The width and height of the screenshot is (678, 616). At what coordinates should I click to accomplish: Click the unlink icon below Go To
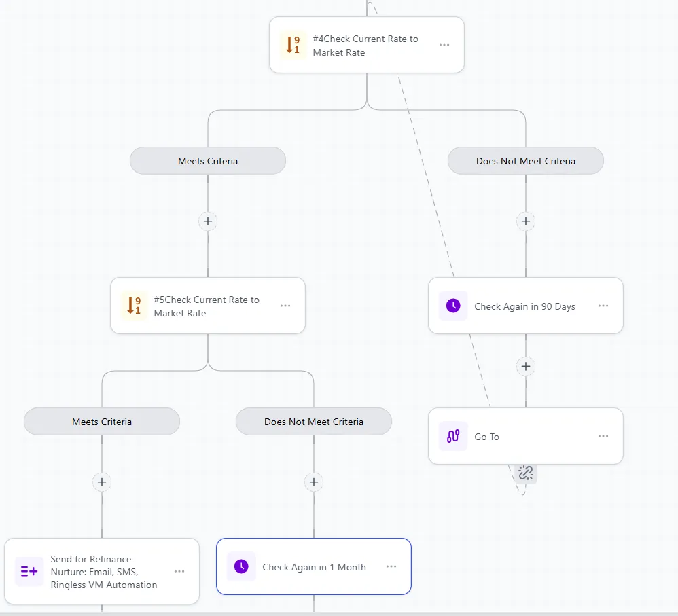525,473
